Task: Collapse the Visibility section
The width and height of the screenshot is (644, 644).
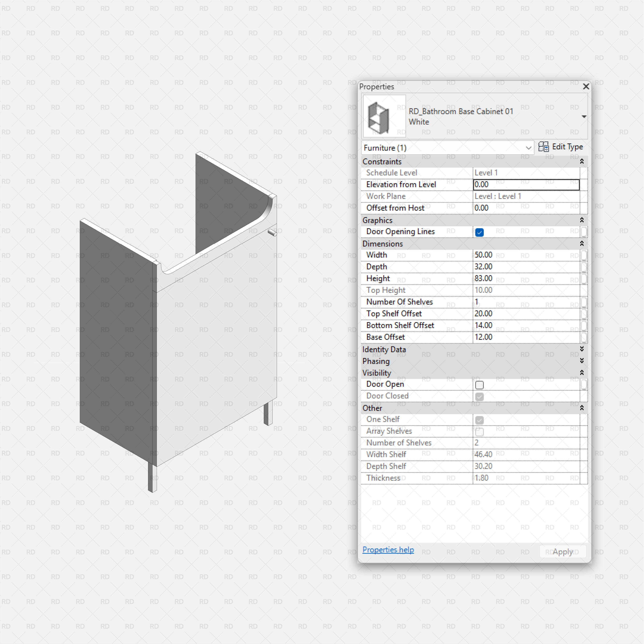Action: [582, 373]
